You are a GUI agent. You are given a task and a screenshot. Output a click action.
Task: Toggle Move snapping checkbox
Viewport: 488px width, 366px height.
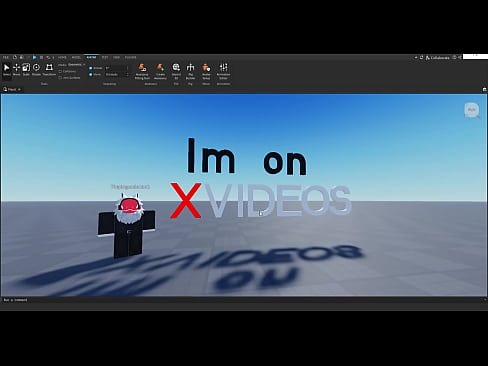coord(91,74)
